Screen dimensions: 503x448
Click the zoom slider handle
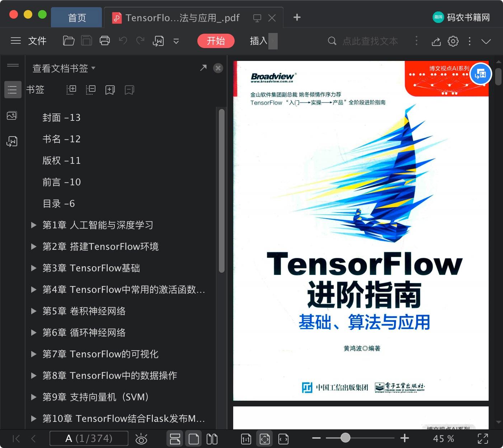[345, 438]
